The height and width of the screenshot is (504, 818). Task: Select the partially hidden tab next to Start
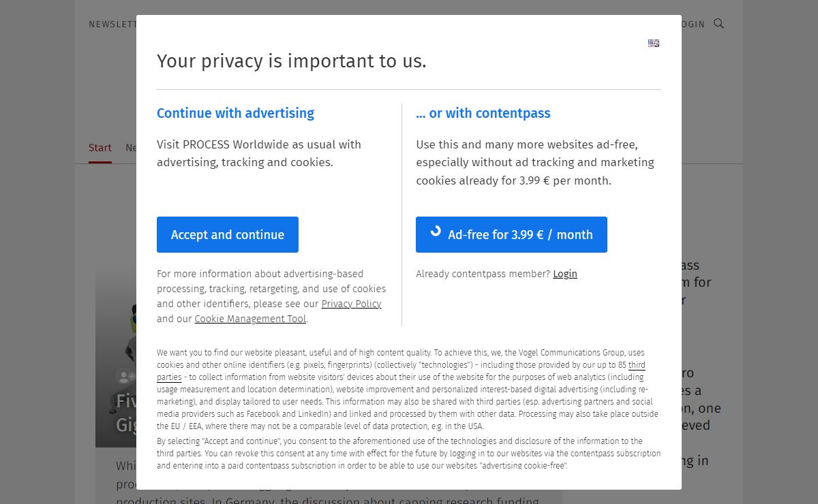pos(131,148)
